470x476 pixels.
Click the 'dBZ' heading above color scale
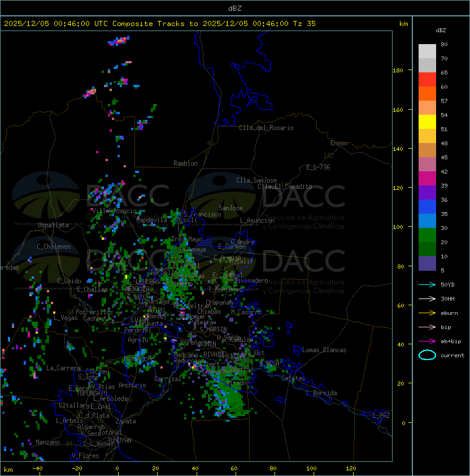(441, 31)
